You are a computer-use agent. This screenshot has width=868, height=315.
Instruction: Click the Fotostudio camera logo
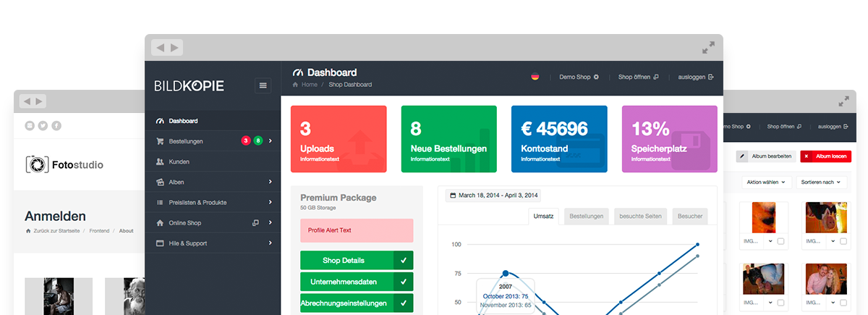point(37,164)
